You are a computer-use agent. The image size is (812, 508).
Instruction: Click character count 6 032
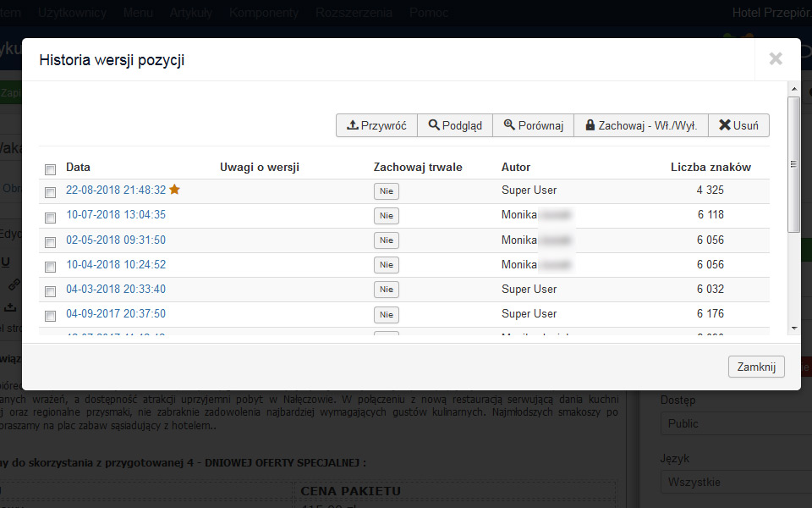tap(710, 289)
